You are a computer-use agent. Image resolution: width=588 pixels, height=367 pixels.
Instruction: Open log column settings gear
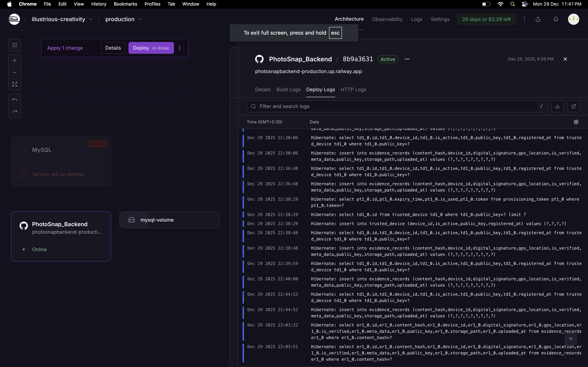pos(576,122)
